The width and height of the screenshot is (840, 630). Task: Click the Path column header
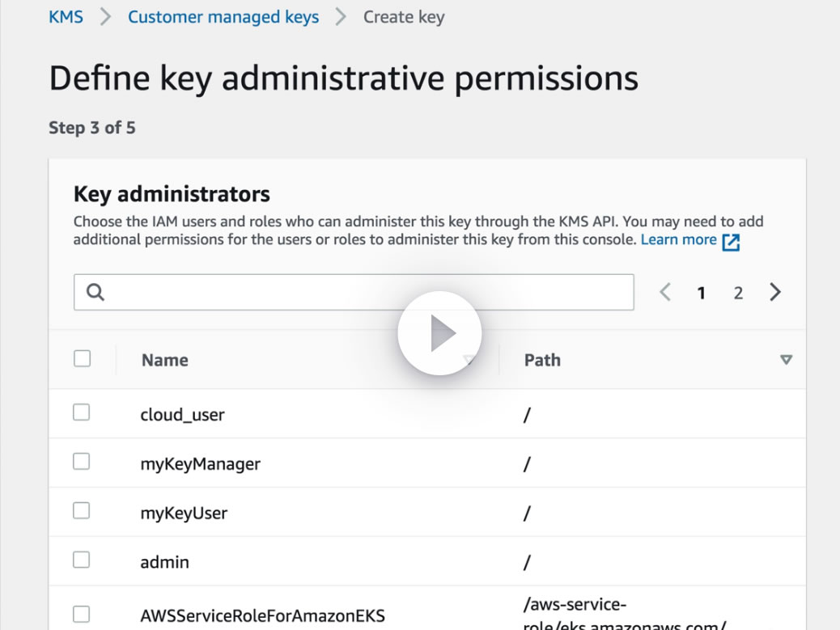tap(542, 361)
